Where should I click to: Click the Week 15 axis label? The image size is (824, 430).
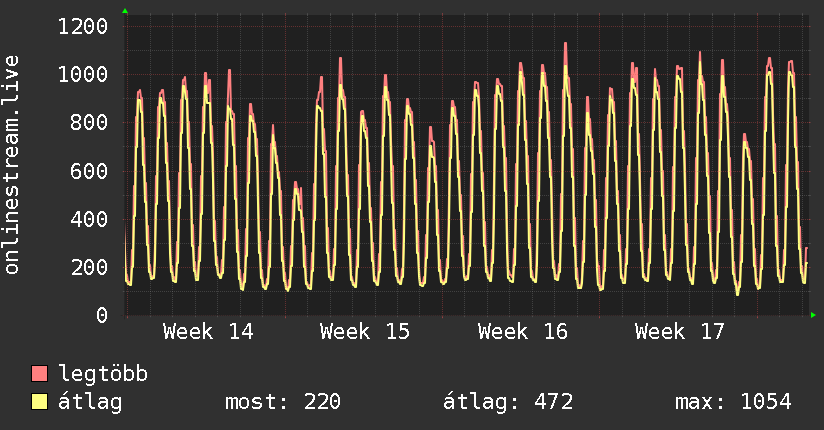pyautogui.click(x=365, y=332)
